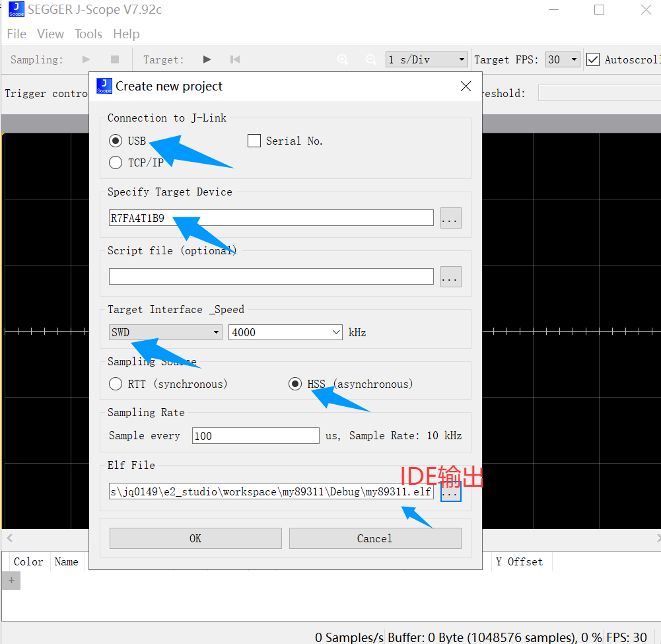Click the Y Offset column header

pos(519,561)
